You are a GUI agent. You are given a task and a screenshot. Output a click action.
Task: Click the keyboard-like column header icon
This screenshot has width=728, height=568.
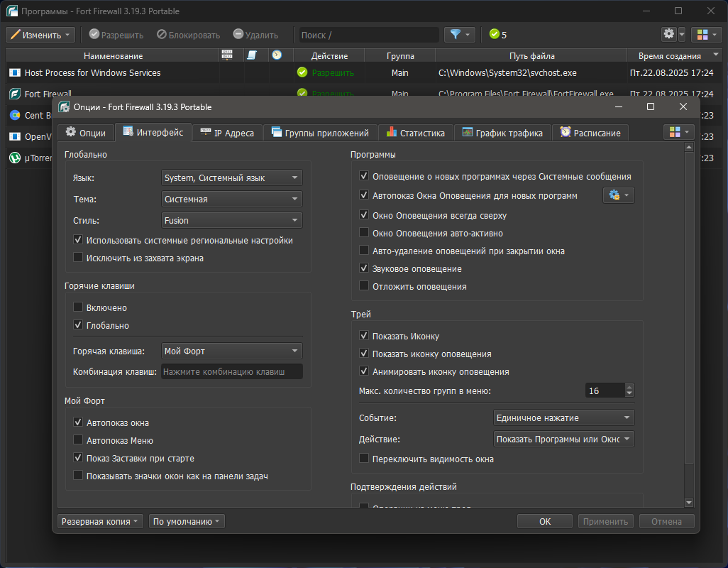[227, 55]
